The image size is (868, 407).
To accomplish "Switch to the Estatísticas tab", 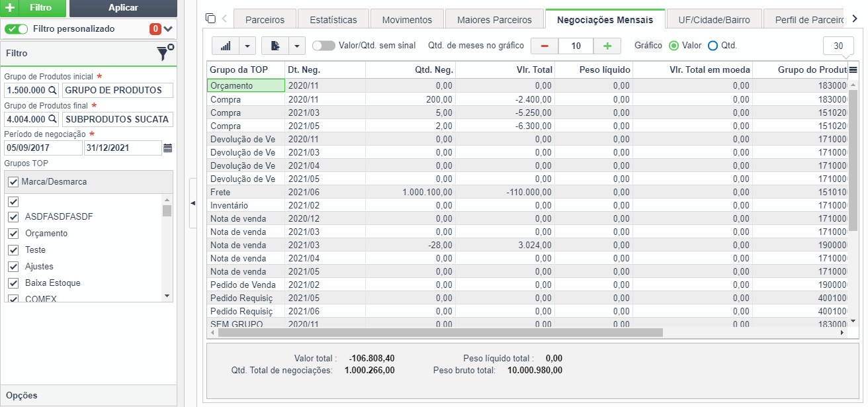I will [x=333, y=20].
